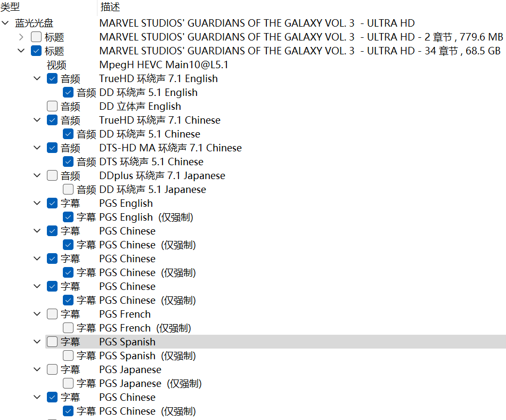Screen dimensions: 506x420
Task: Enable DD 立体声 English audio track
Action: [52, 106]
